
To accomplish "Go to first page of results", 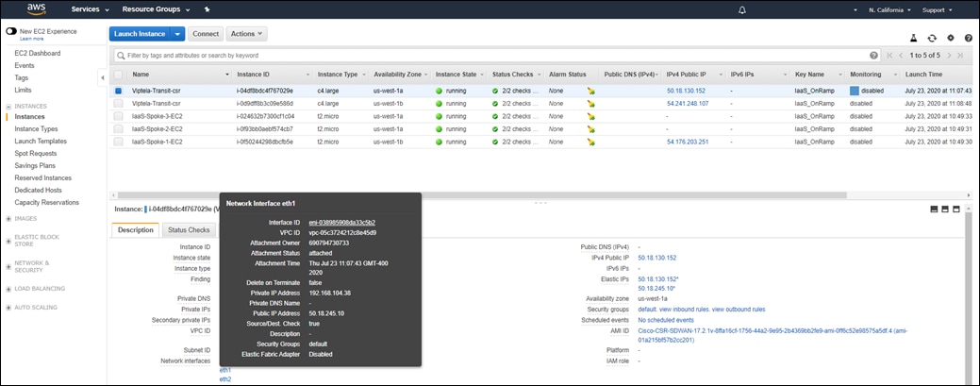I will [x=890, y=56].
